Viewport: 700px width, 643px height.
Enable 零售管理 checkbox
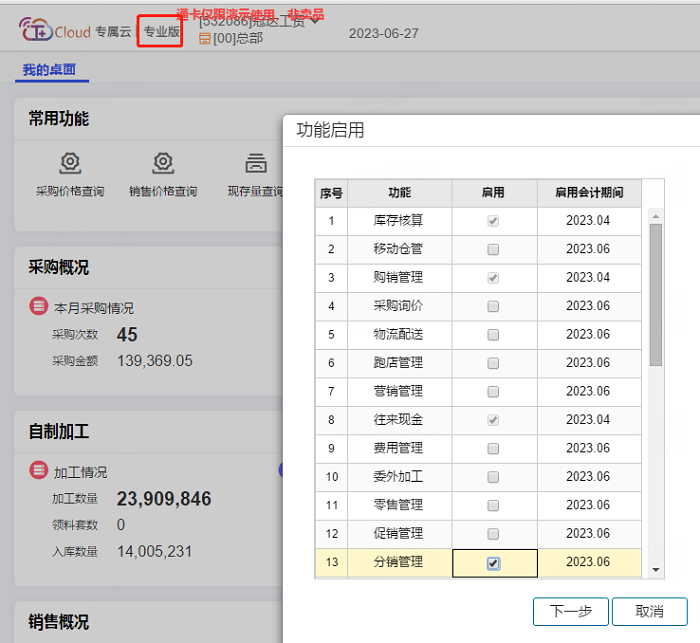[493, 505]
